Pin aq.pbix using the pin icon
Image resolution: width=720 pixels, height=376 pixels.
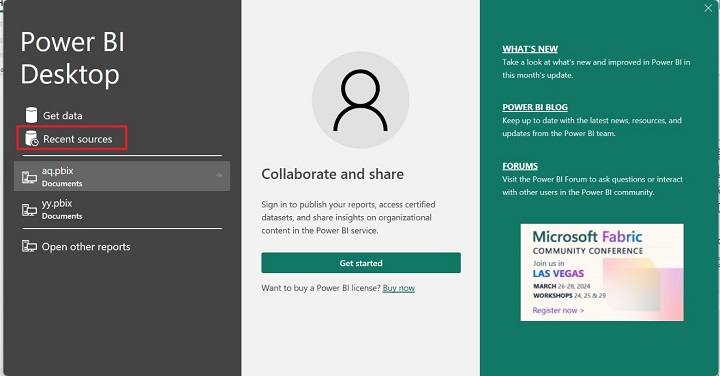point(219,175)
